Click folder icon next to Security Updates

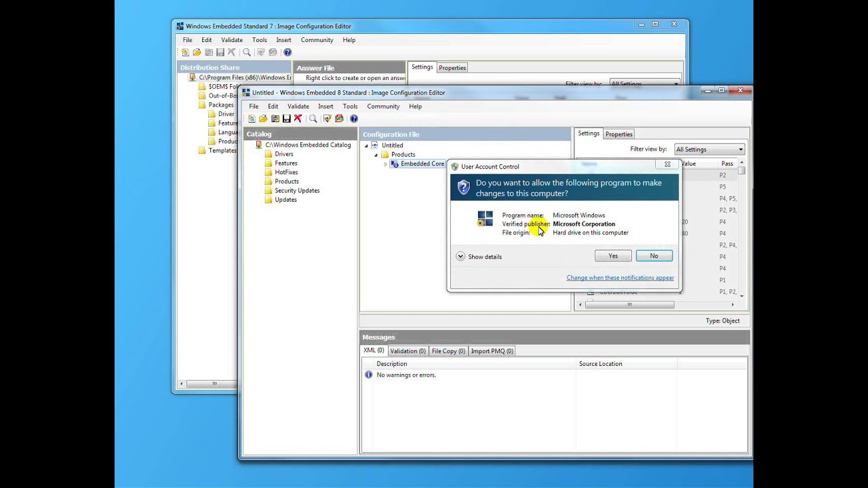[x=269, y=190]
